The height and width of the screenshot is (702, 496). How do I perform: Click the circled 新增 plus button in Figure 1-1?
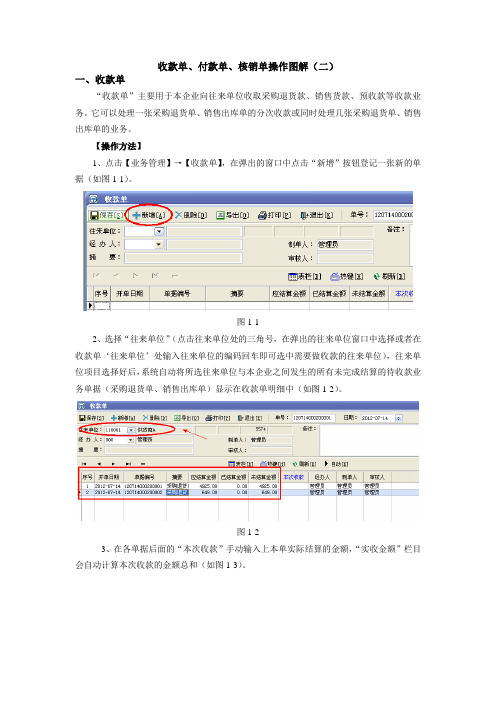[149, 215]
